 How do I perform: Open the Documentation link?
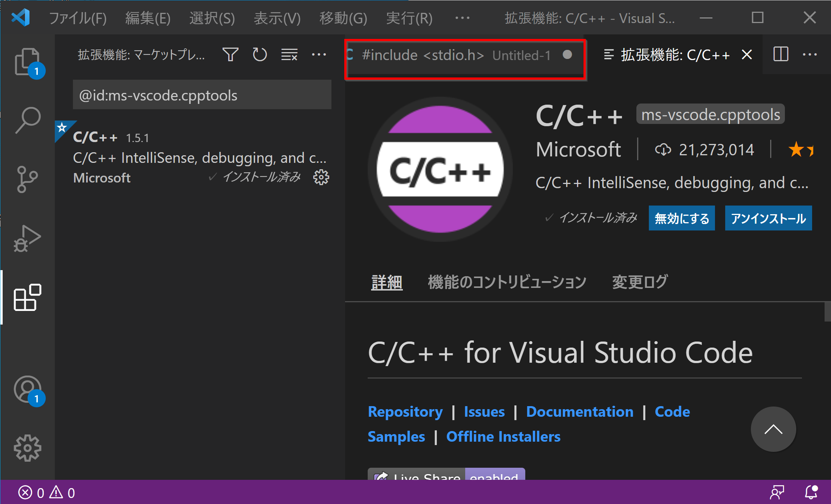579,411
